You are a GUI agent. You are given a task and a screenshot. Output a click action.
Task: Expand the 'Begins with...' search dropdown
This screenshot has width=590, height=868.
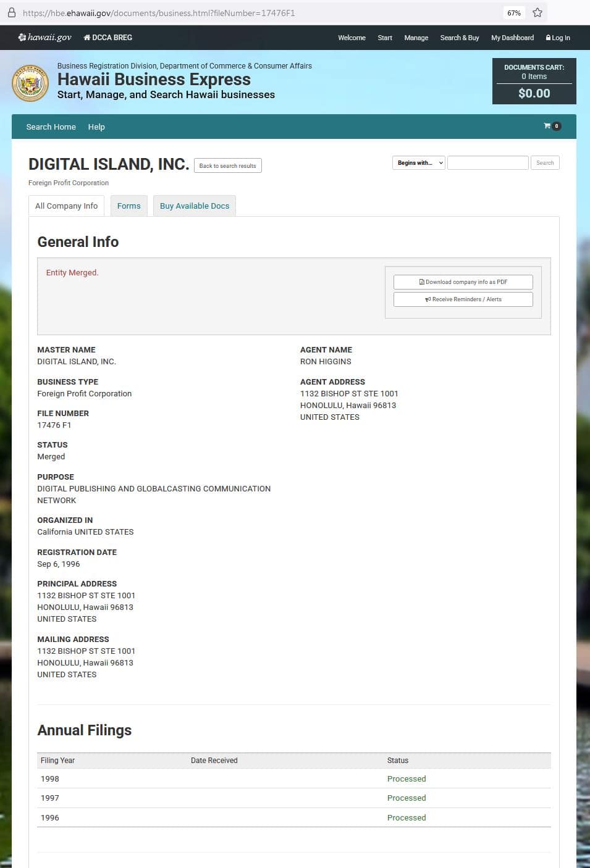click(419, 163)
